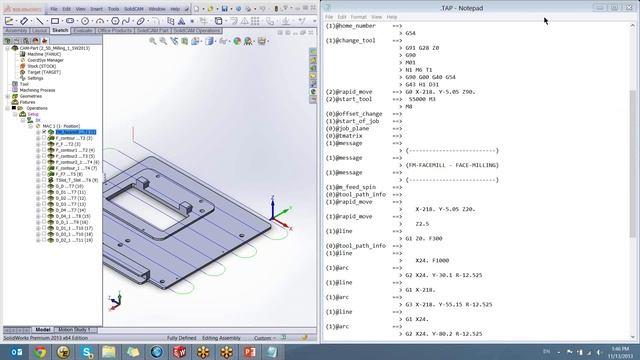Viewport: 640px width, 360px height.
Task: Collapse the Setup tree node
Action: [15, 114]
